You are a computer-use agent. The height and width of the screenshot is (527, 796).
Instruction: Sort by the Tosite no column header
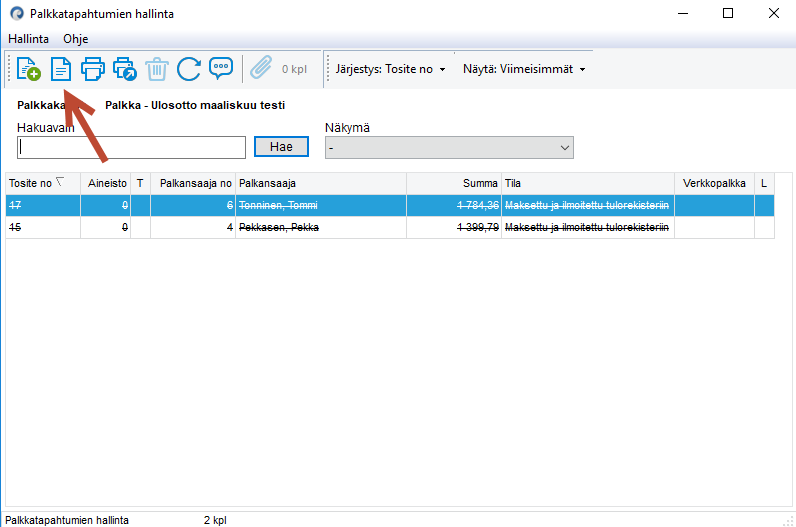[x=43, y=183]
